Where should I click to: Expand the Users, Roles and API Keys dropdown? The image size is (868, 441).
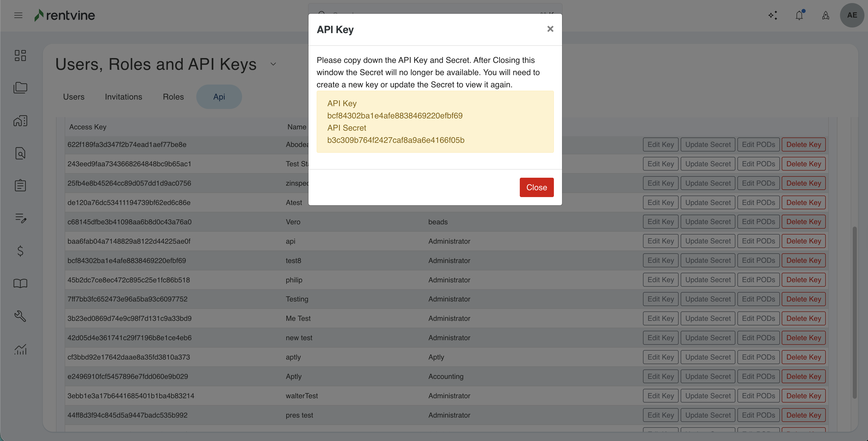click(273, 64)
